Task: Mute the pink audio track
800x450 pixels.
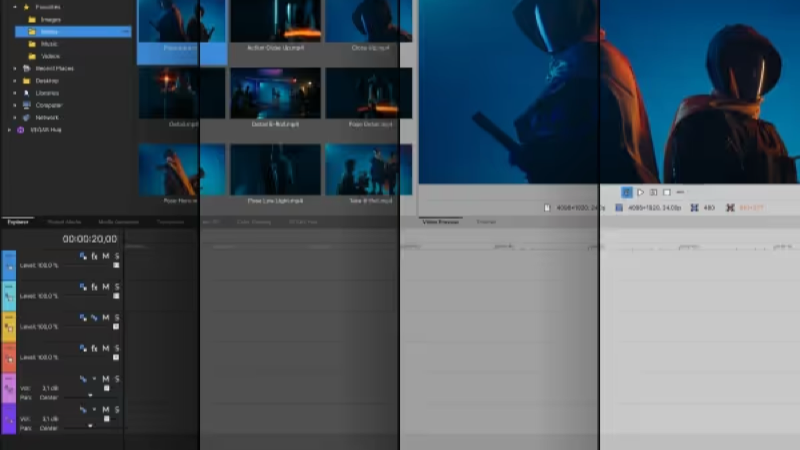Action: click(x=106, y=379)
